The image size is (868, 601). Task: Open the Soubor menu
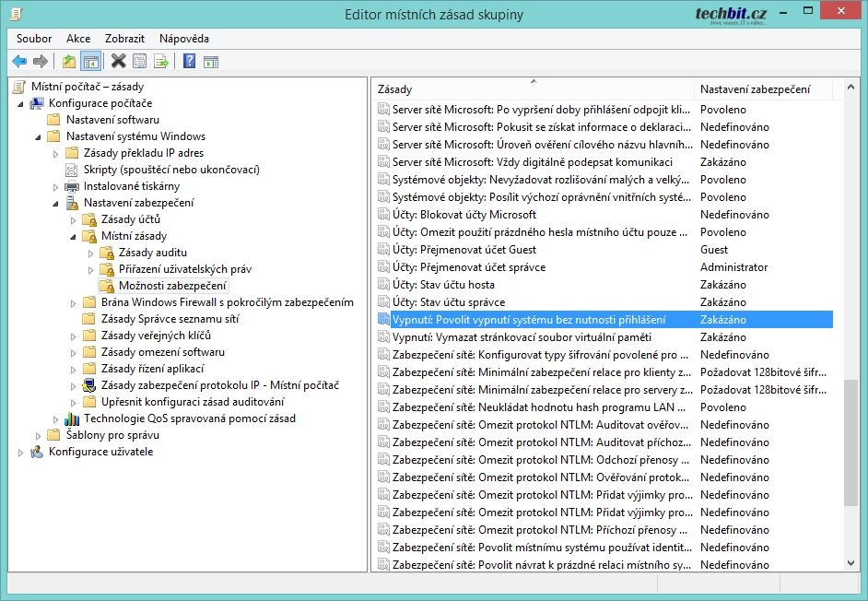34,39
